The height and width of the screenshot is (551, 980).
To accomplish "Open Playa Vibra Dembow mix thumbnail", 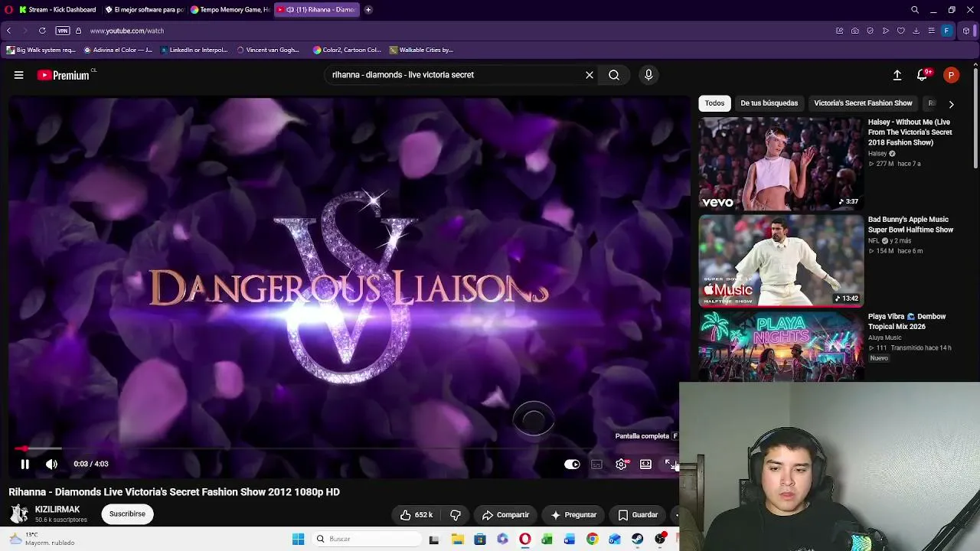I will (x=781, y=346).
